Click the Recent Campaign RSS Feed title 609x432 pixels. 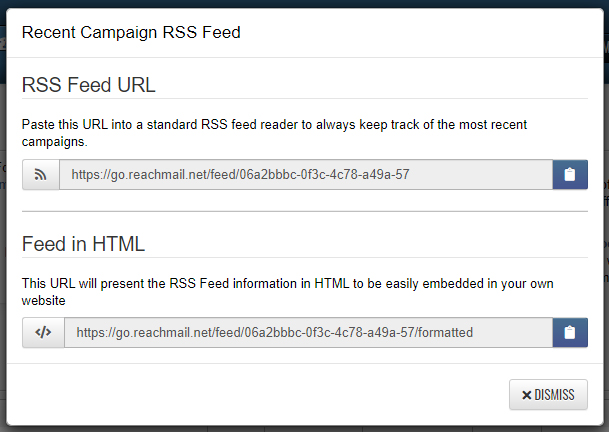click(x=131, y=32)
